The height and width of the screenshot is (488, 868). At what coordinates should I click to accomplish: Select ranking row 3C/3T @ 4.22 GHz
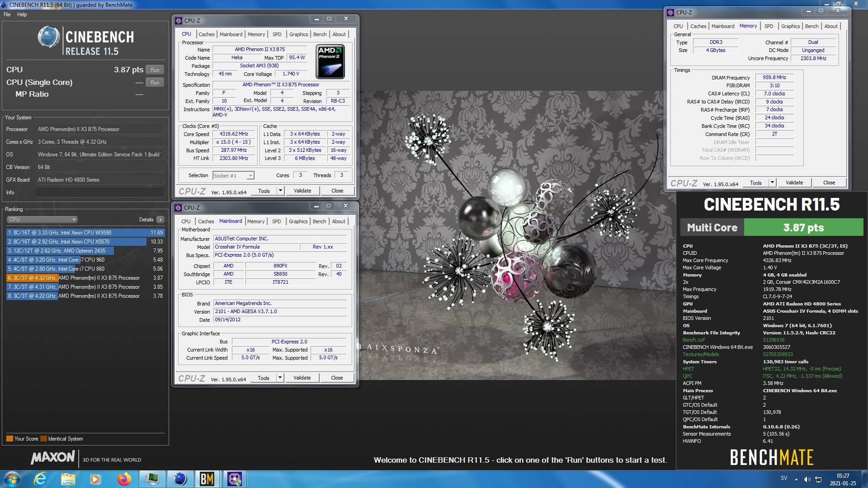(85, 296)
